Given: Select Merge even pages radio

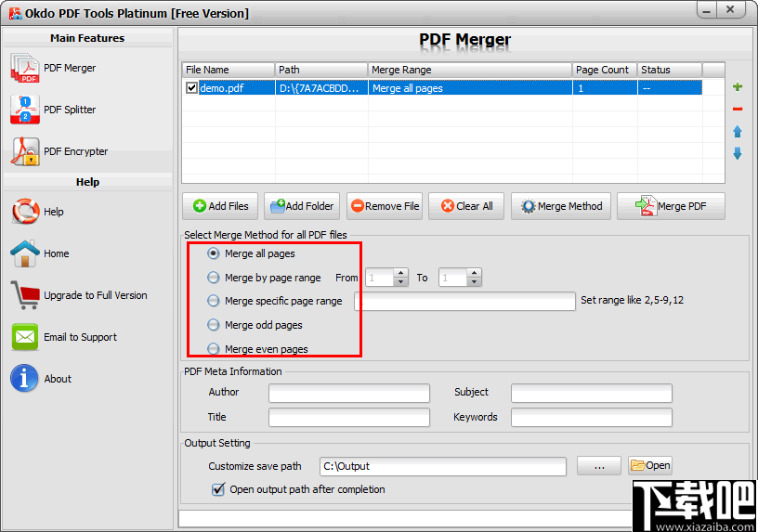Looking at the screenshot, I should point(214,348).
